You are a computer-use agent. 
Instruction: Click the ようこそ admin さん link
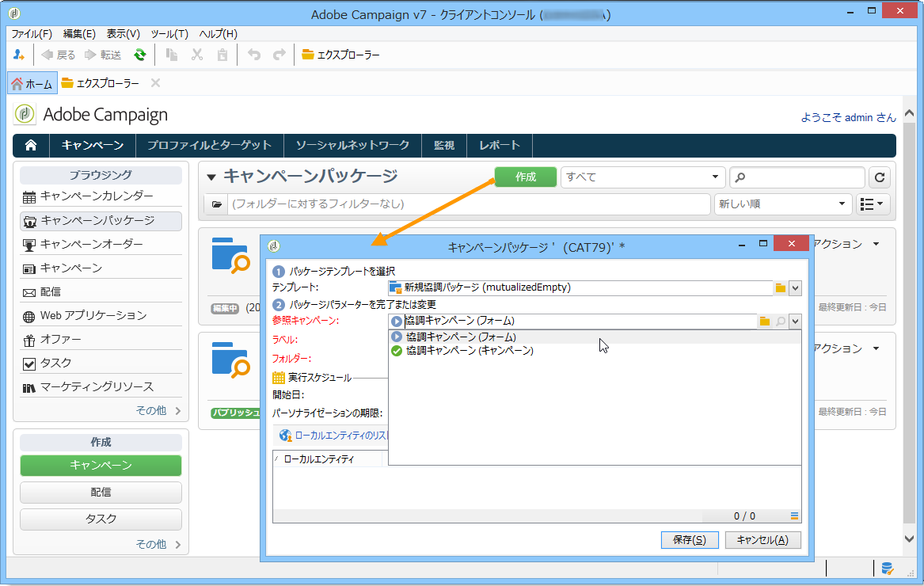[x=848, y=117]
